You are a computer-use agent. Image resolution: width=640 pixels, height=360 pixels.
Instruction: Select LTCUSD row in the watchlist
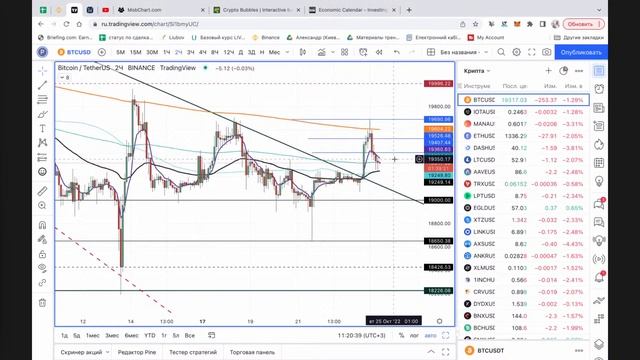point(524,160)
